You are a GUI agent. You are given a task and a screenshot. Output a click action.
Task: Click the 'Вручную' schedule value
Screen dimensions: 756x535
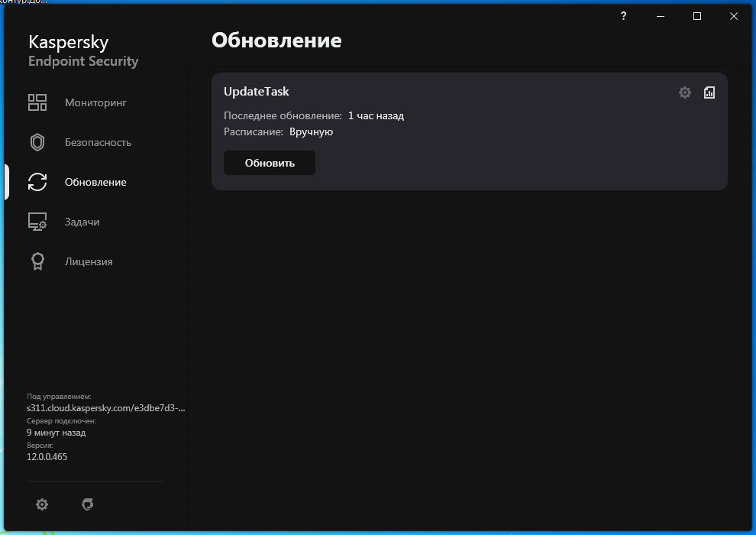pyautogui.click(x=311, y=131)
